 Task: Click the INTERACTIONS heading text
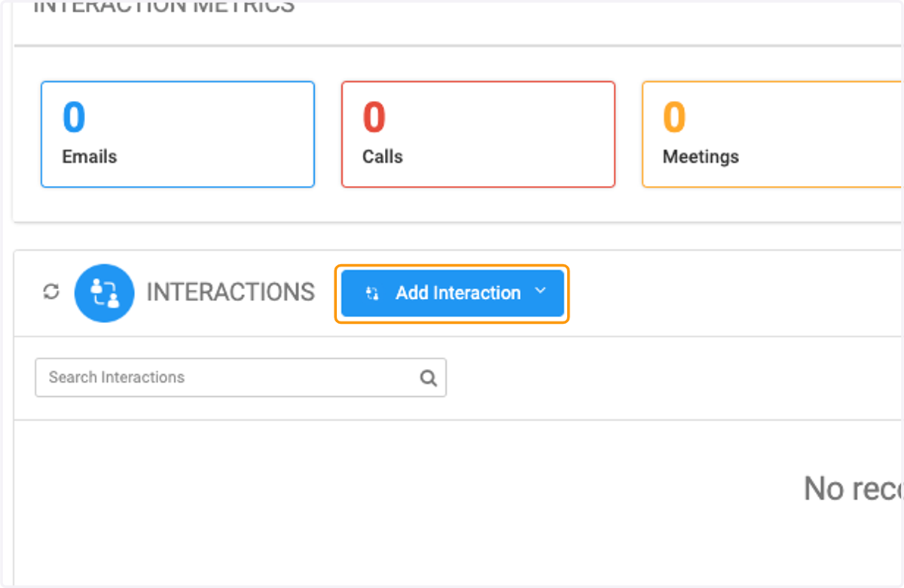pos(231,292)
